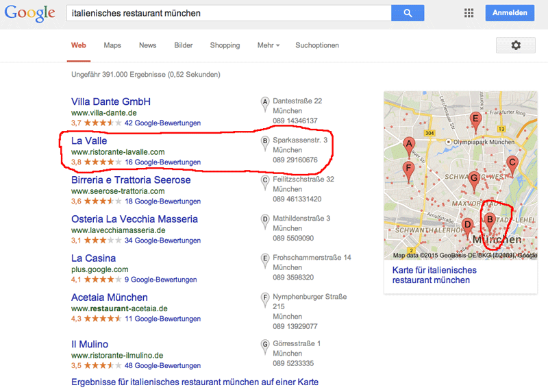
Task: Open the Il Mulino result
Action: 90,345
